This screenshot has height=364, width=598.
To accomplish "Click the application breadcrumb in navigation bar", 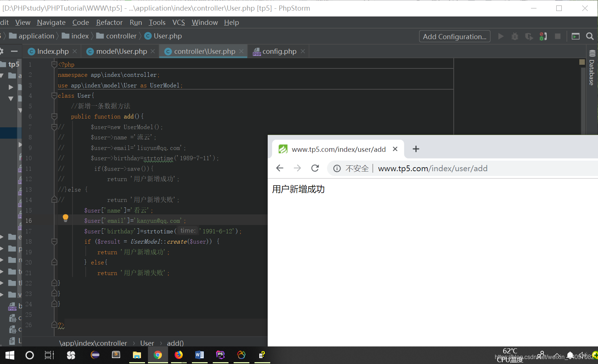I will tap(31, 36).
